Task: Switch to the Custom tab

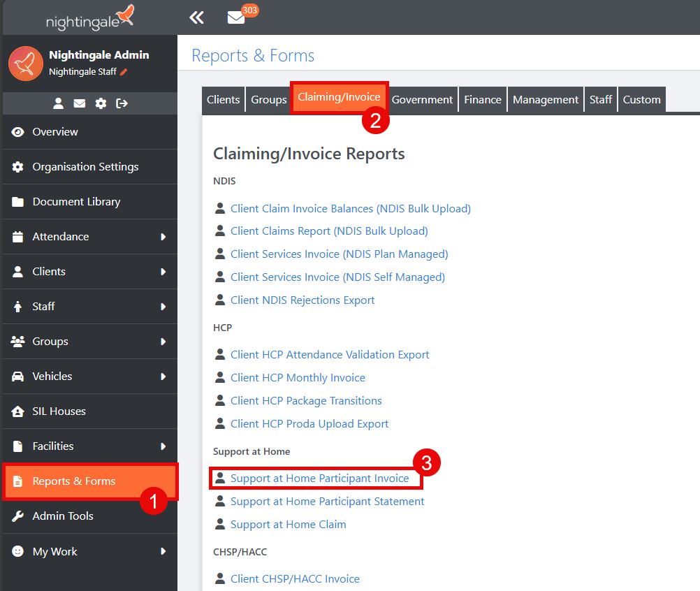Action: click(x=641, y=99)
